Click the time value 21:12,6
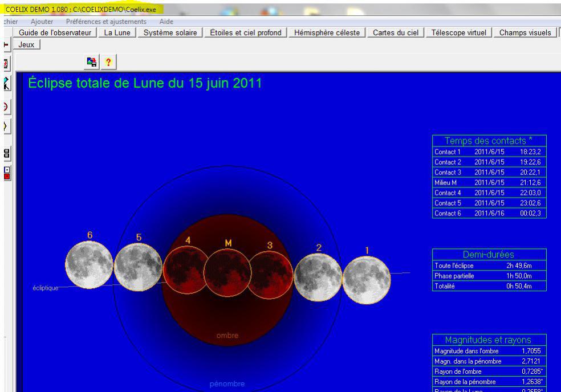Image resolution: width=561 pixels, height=392 pixels. pos(530,182)
